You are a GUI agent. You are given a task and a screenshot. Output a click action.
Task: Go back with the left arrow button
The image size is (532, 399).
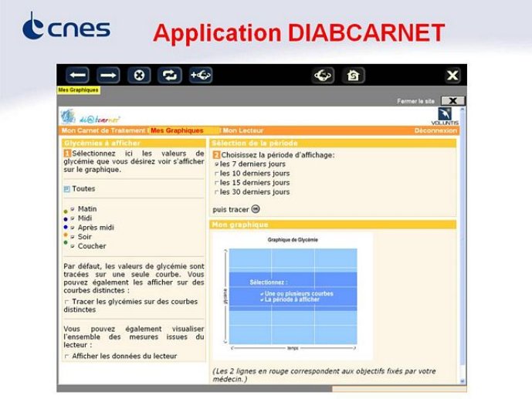coord(78,76)
